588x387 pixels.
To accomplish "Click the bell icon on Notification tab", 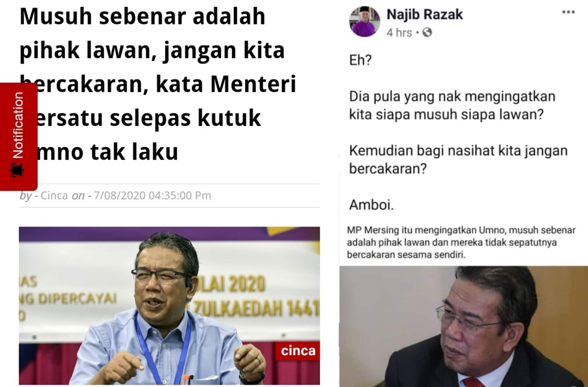I will 18,170.
